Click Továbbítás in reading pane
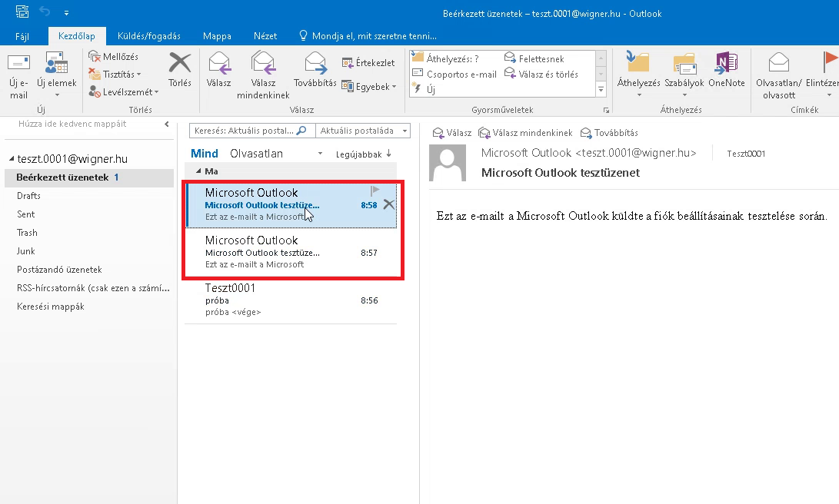Viewport: 839px width, 504px height. [x=609, y=133]
